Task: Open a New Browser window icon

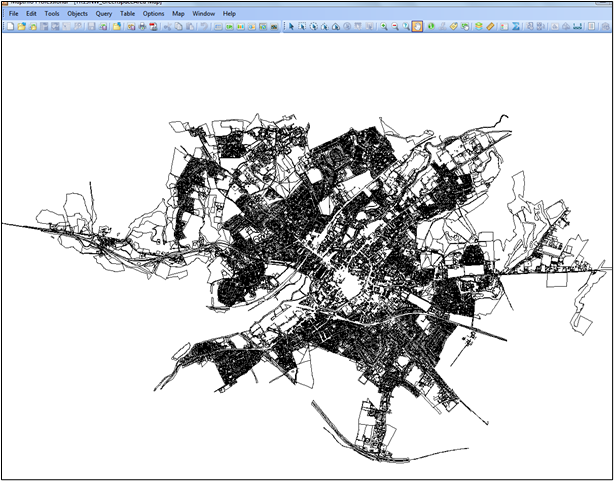Action: click(218, 27)
